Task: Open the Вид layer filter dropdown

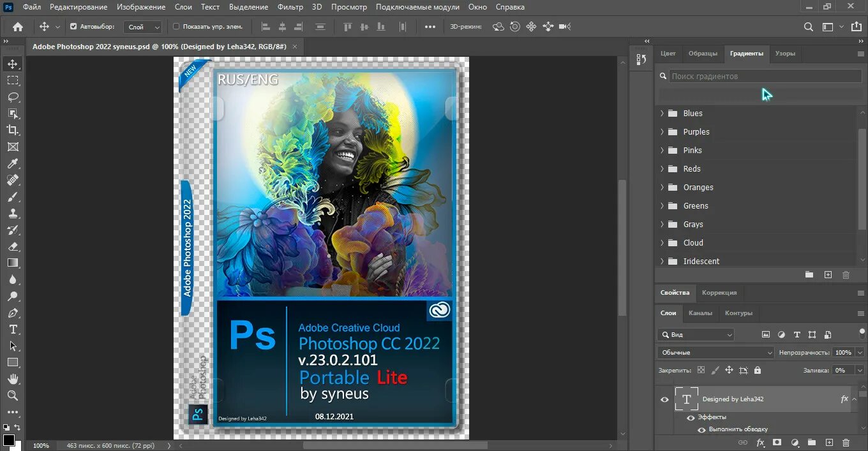Action: tap(696, 334)
